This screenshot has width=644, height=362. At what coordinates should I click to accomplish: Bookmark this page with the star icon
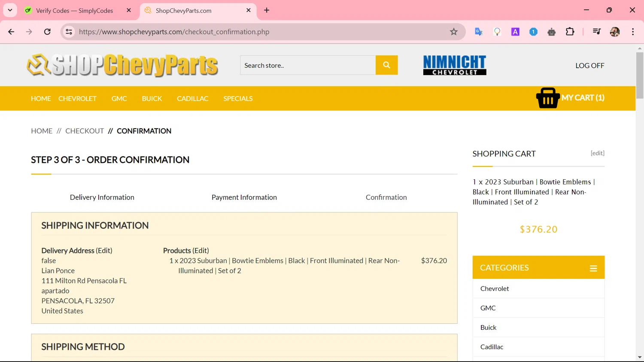pos(454,32)
